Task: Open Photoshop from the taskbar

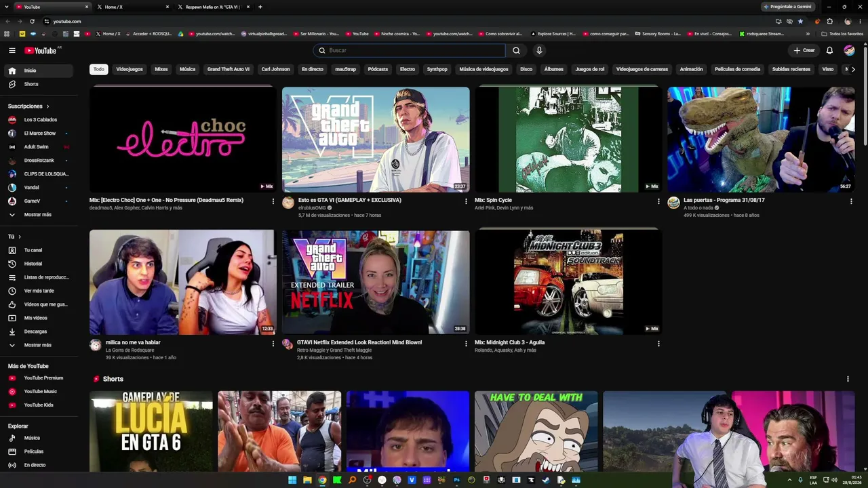Action: point(456,480)
